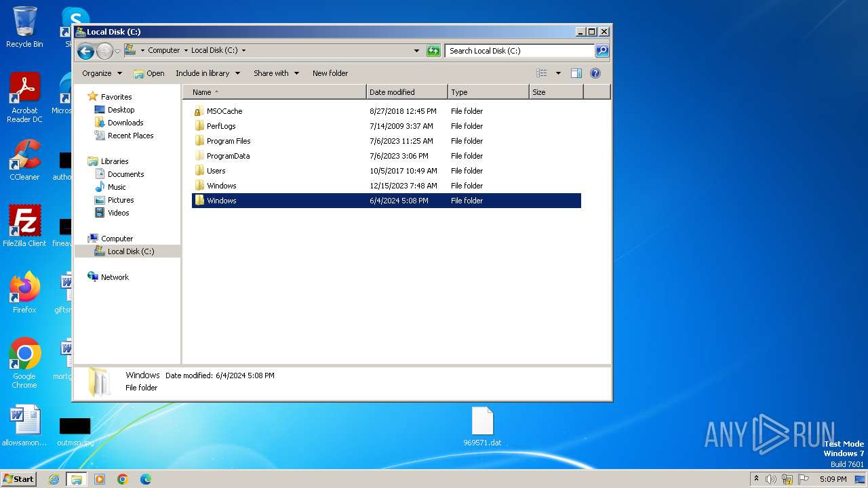Click the volume speaker tray icon

[x=771, y=479]
